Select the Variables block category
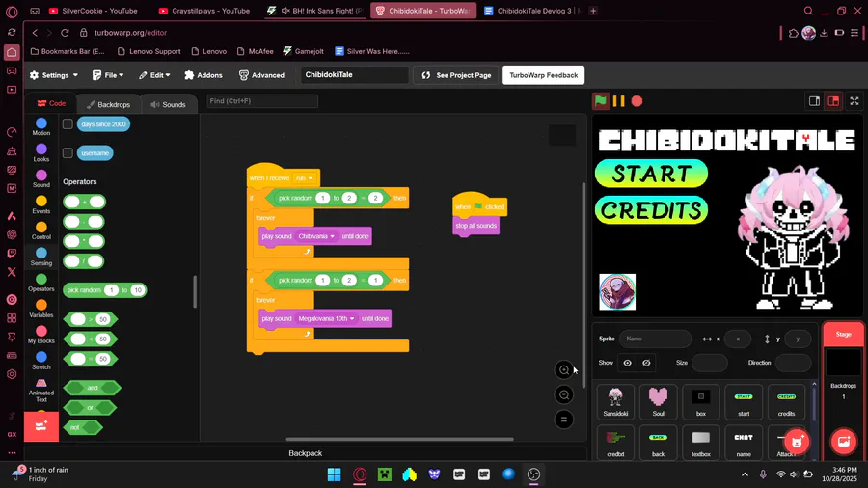The height and width of the screenshot is (488, 868). click(41, 309)
